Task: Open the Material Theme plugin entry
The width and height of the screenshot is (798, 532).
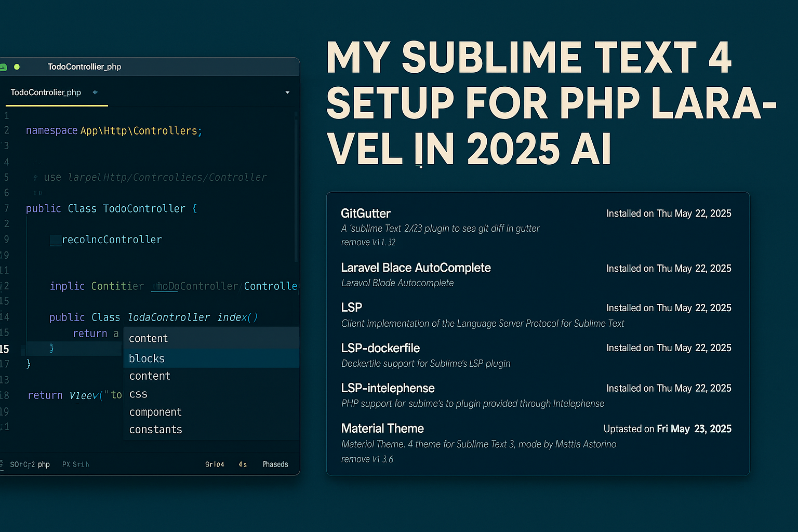Action: click(x=382, y=429)
